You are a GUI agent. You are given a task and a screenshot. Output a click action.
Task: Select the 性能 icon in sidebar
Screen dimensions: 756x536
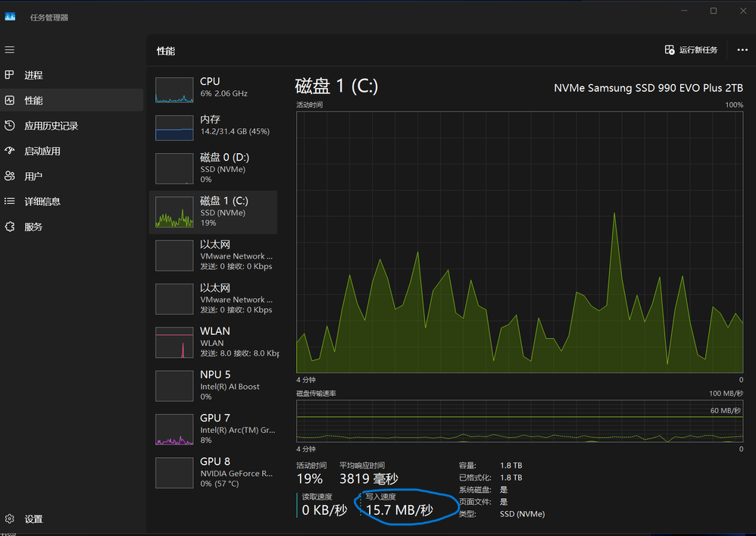pyautogui.click(x=10, y=100)
